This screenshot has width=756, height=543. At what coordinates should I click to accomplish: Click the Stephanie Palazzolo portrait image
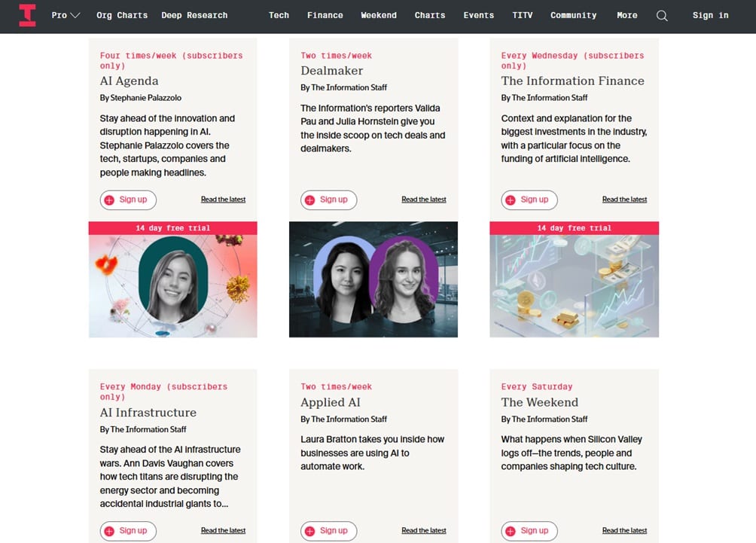click(x=173, y=280)
